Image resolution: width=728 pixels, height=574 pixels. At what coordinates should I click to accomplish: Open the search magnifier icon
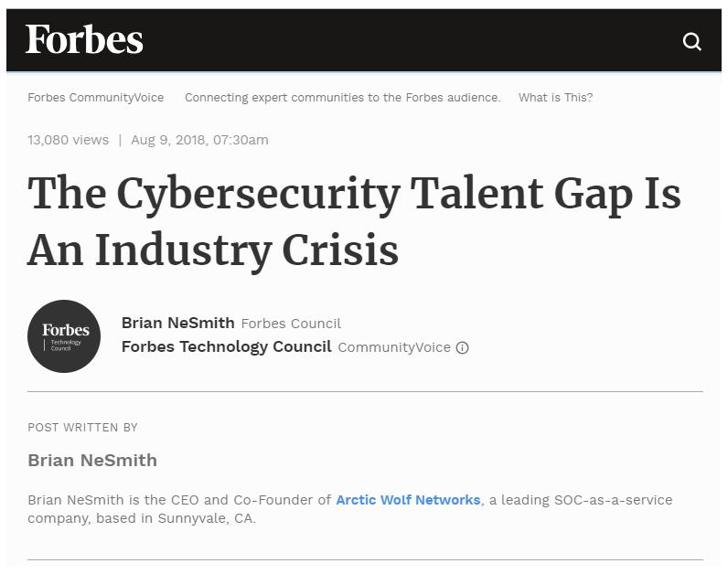691,41
